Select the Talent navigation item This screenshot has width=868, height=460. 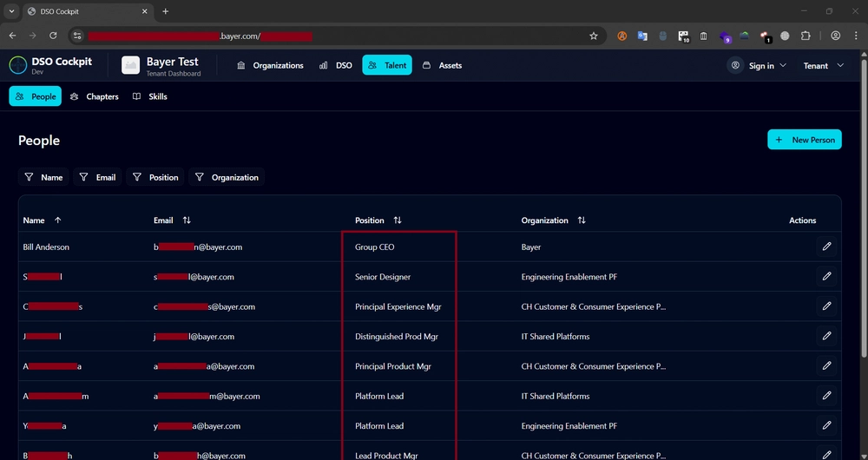(387, 65)
